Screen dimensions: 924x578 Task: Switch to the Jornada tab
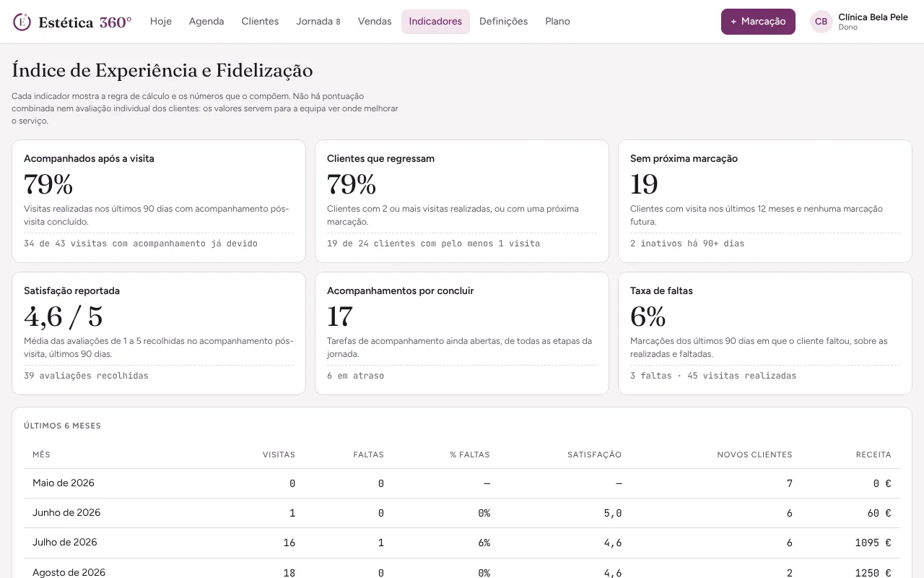(x=318, y=22)
